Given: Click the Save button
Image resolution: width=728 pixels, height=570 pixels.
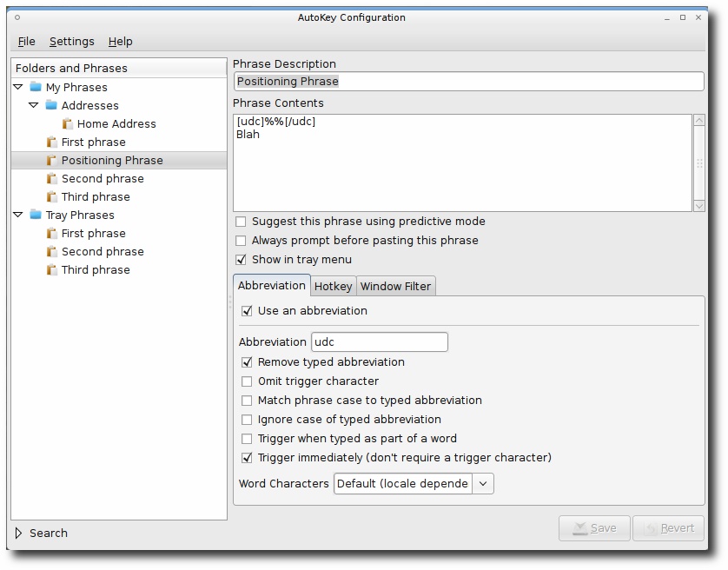Looking at the screenshot, I should pos(594,528).
